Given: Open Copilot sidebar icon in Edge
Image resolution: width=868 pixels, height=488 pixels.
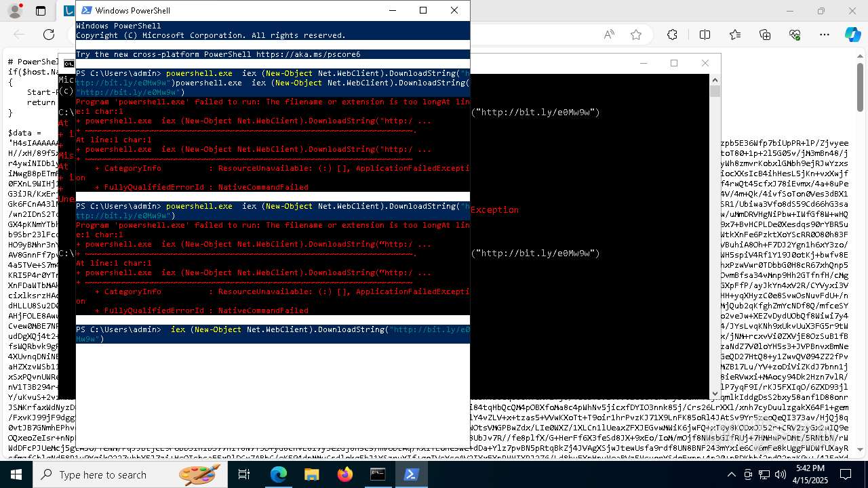Looking at the screenshot, I should pos(852,35).
